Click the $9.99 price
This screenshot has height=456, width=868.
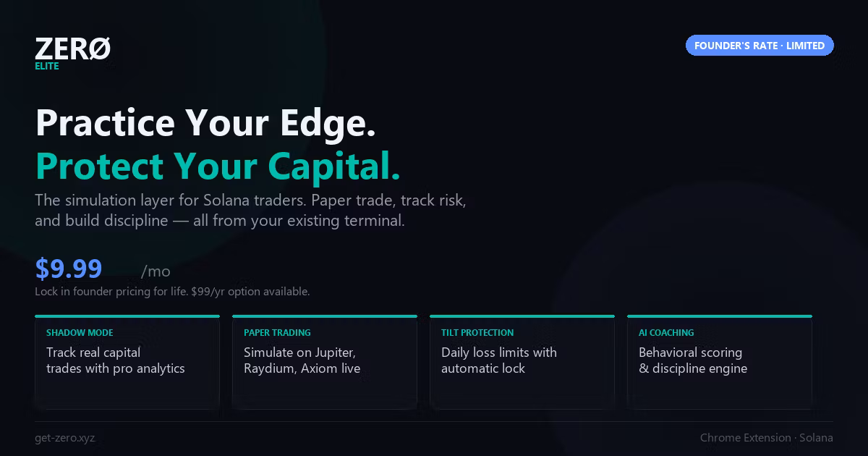[69, 269]
